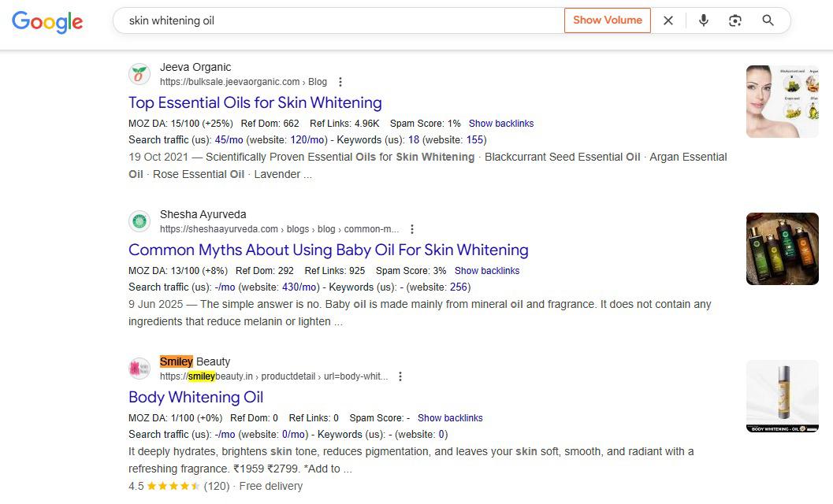Viewport: 833px width, 504px height.
Task: Click the magnifying glass search icon
Action: 768,20
